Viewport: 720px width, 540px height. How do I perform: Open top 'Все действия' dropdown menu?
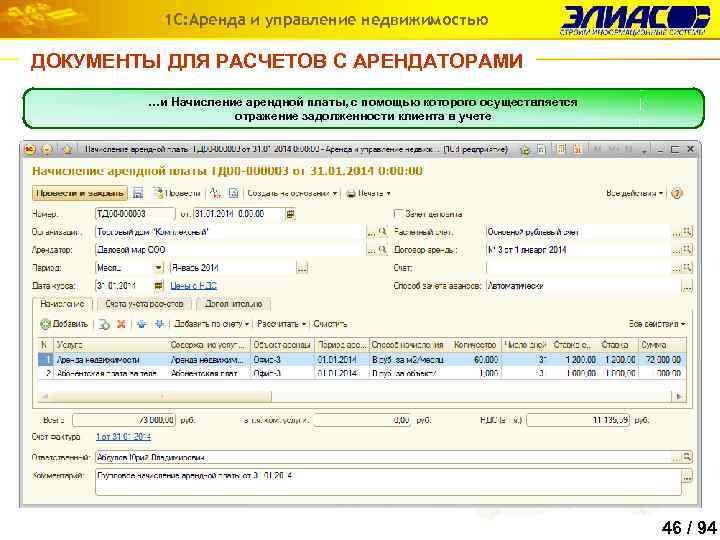634,193
